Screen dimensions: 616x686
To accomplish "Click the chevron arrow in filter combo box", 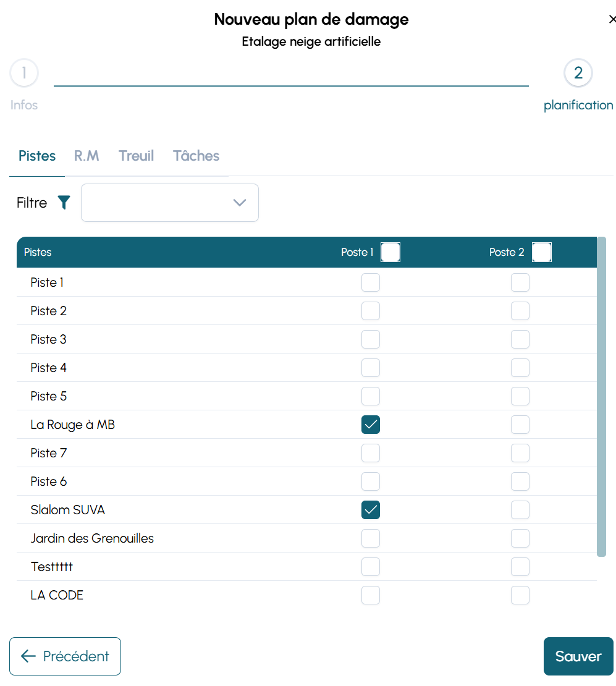I will (x=240, y=203).
